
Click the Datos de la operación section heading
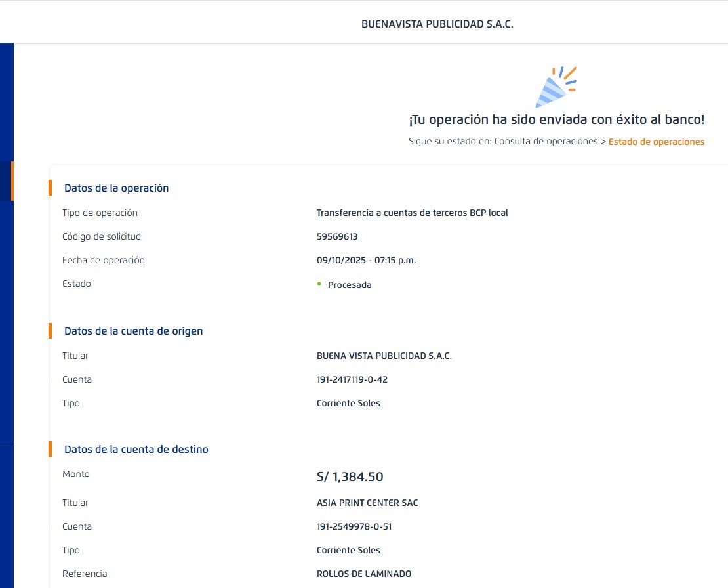pos(116,188)
